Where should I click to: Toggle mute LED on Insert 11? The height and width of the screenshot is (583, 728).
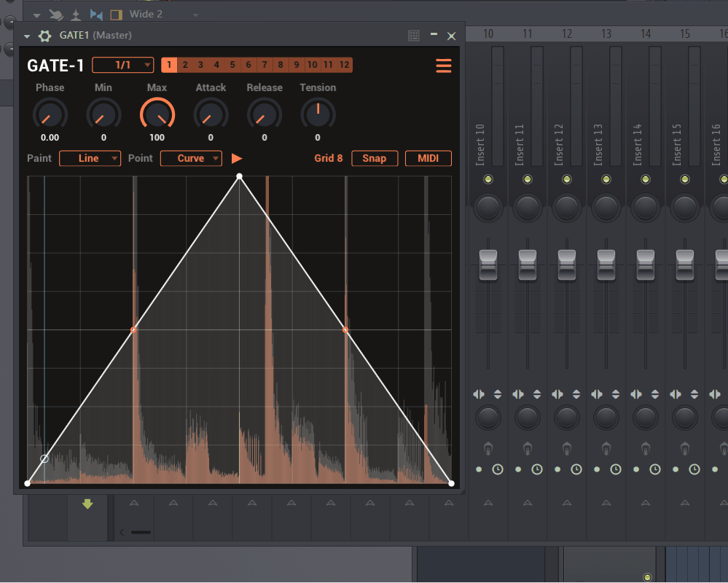[528, 179]
